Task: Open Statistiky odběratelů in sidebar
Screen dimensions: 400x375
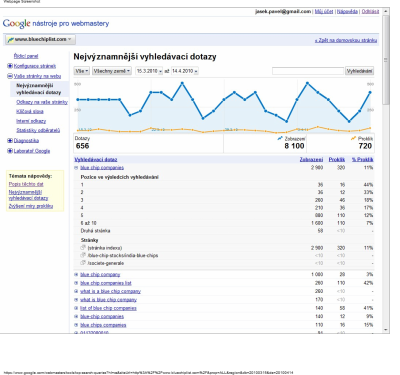Action: tap(38, 130)
